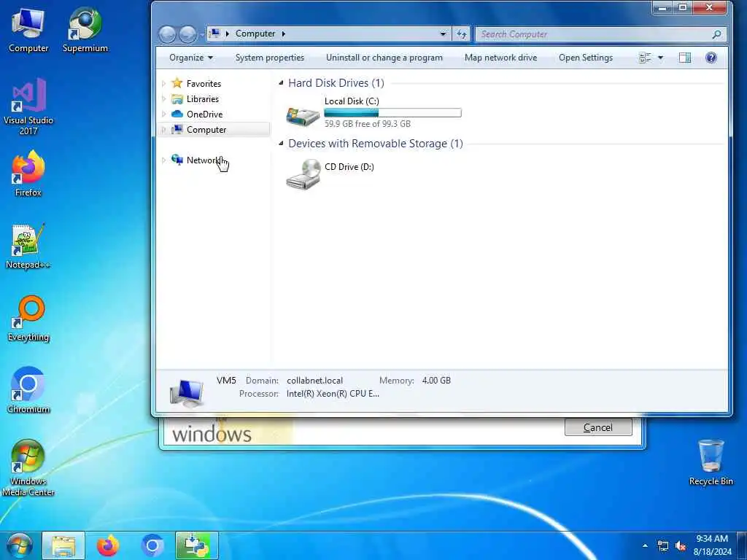
Task: Click the Explorer Forward button
Action: pyautogui.click(x=187, y=34)
